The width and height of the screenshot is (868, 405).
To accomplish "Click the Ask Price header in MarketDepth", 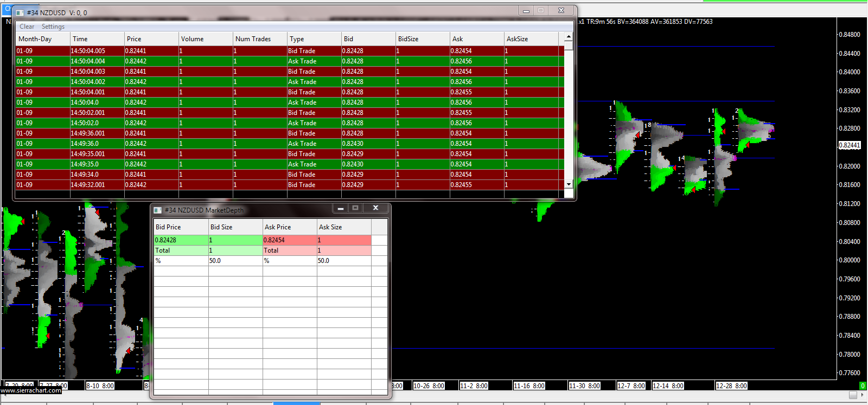I will point(290,227).
